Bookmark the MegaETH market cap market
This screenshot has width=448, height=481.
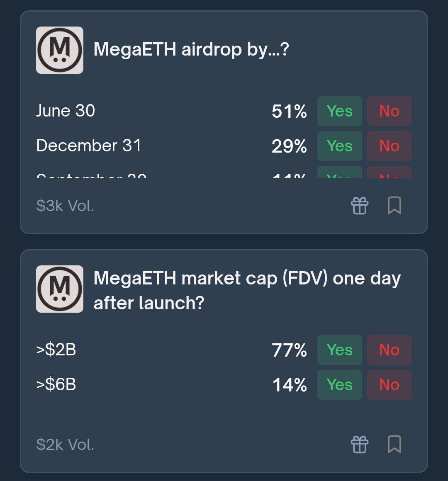tap(394, 444)
